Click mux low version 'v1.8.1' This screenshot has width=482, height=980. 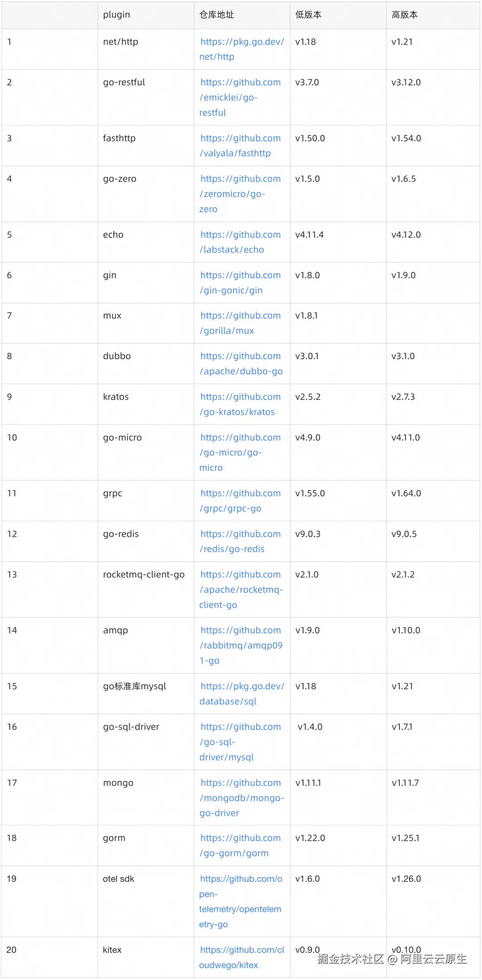[307, 316]
